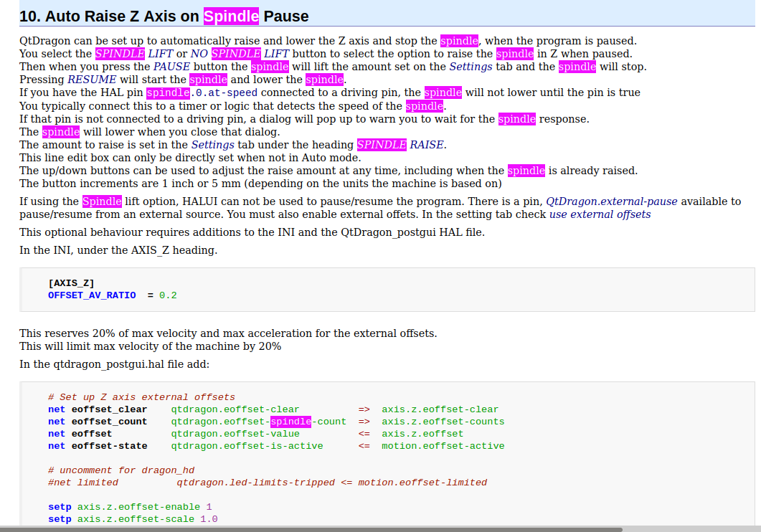Click the italic "use external offsets" text
Image resolution: width=761 pixels, height=532 pixels.
(600, 214)
